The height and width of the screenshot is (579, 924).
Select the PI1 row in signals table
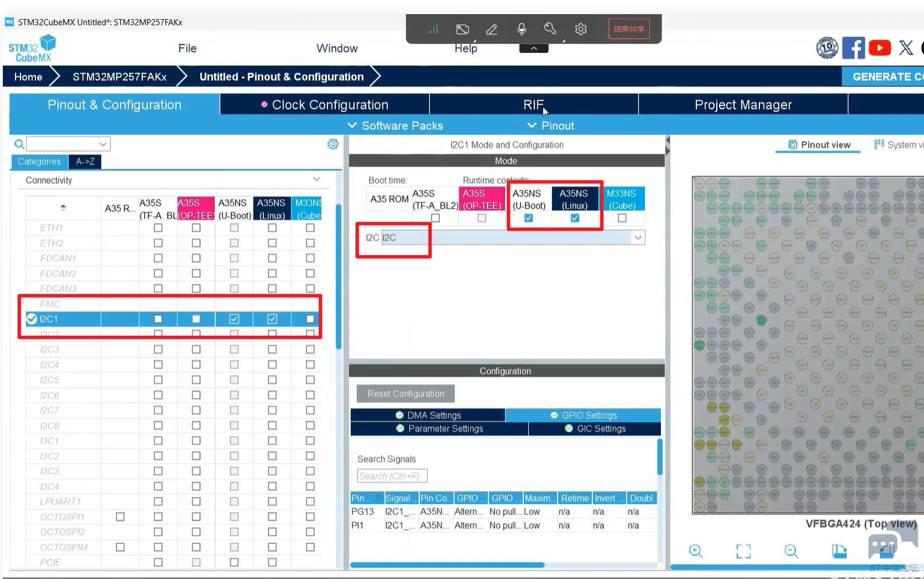504,525
